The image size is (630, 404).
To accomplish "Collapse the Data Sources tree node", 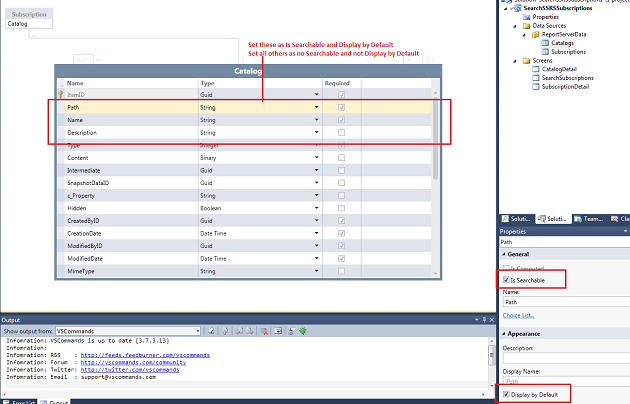I will (515, 26).
